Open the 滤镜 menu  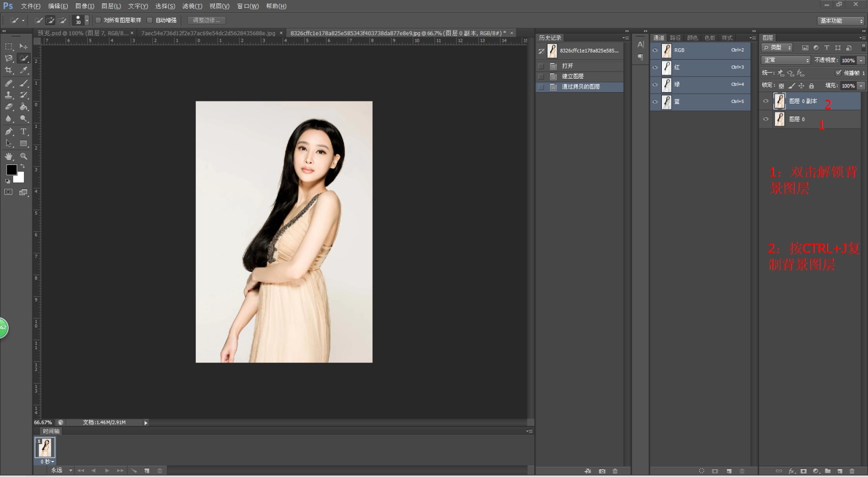192,6
